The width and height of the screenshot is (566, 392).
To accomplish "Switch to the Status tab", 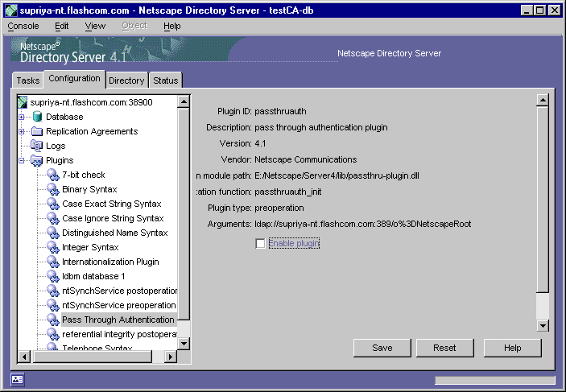I will tap(166, 80).
